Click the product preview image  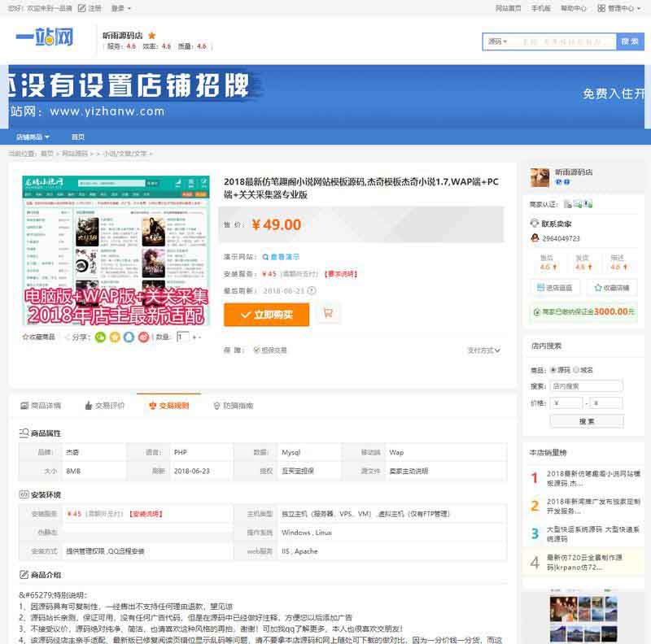pyautogui.click(x=116, y=250)
